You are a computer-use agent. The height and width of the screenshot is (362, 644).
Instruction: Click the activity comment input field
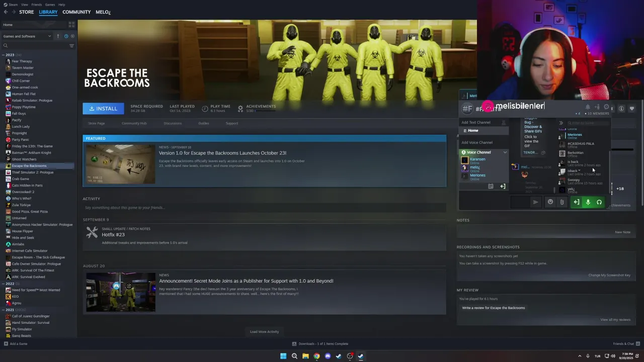(264, 208)
